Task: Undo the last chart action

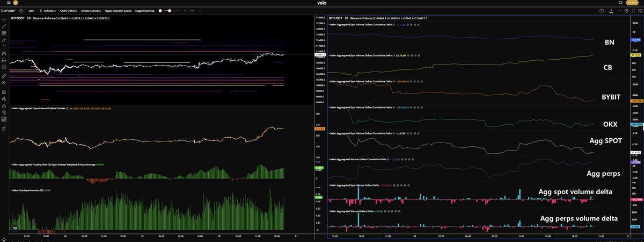Action: click(193, 11)
